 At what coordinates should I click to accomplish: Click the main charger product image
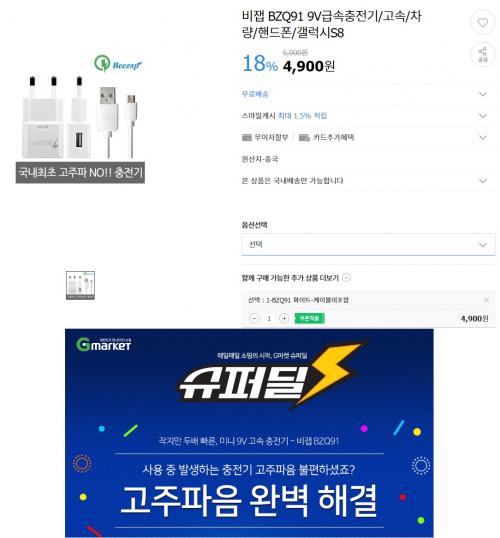(80, 118)
